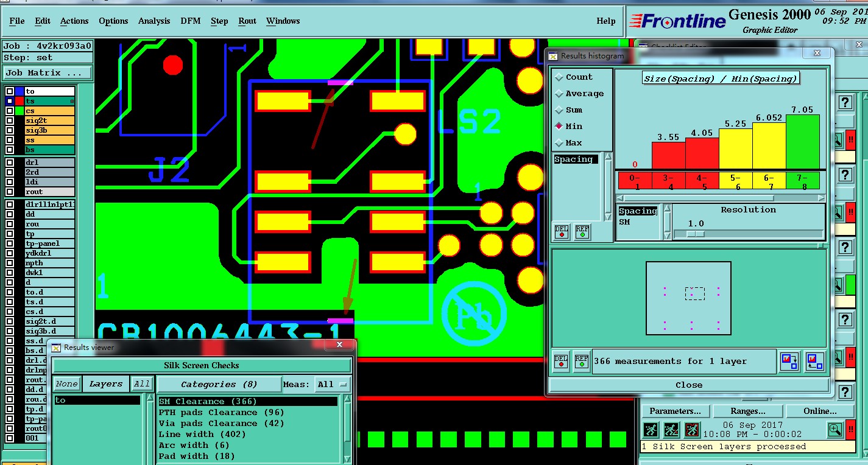Click upper DEL icon under Spacing list
The height and width of the screenshot is (465, 868).
tap(561, 232)
